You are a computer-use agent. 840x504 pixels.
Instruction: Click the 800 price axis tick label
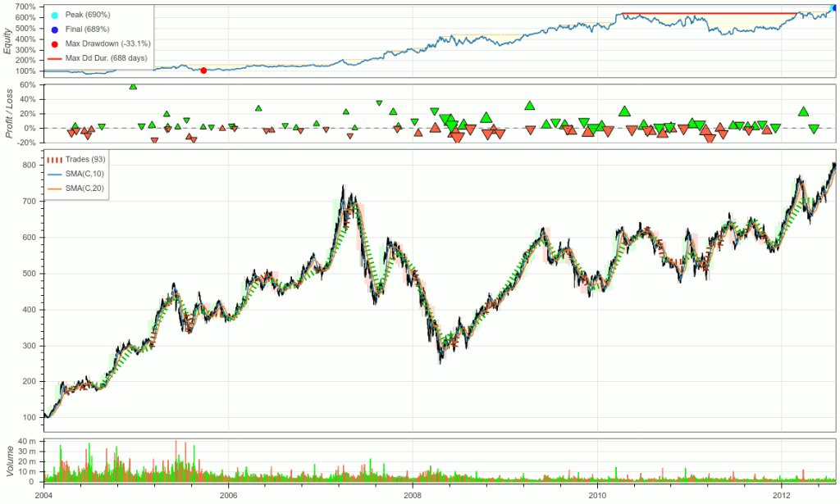point(31,166)
